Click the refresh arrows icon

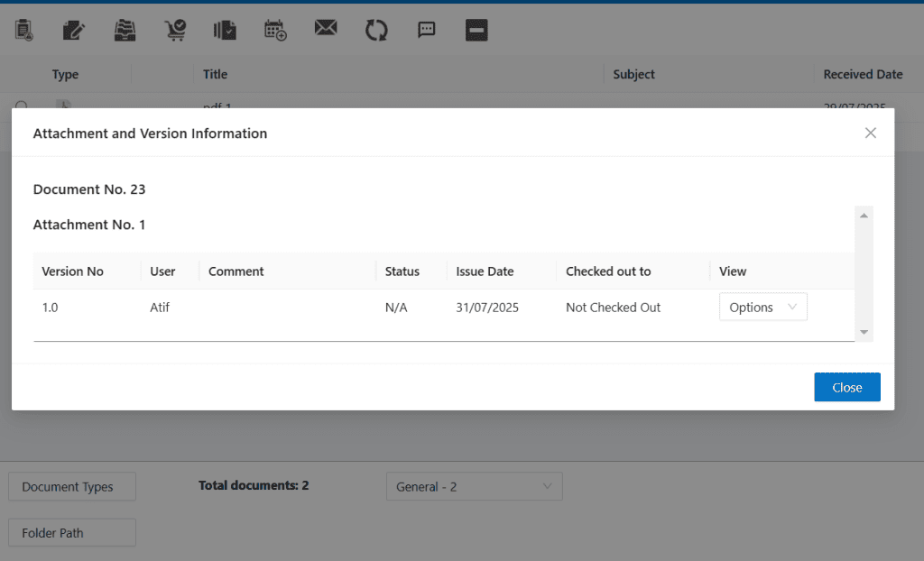click(376, 30)
